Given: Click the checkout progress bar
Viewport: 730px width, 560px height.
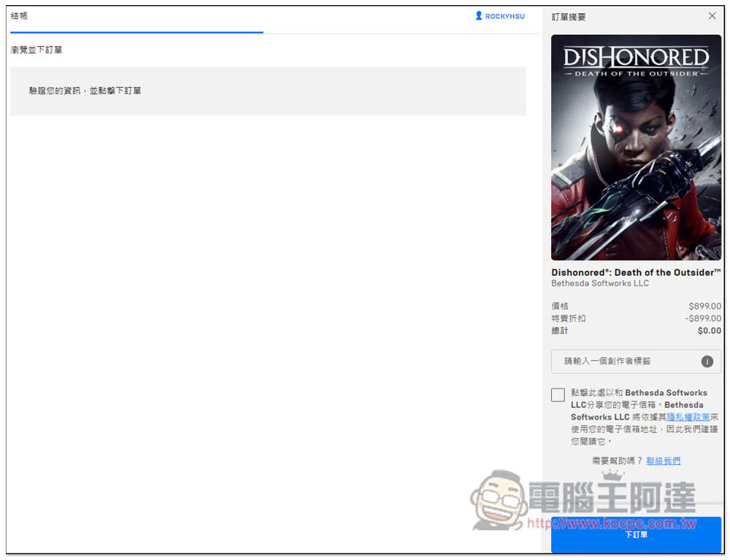Looking at the screenshot, I should click(274, 33).
